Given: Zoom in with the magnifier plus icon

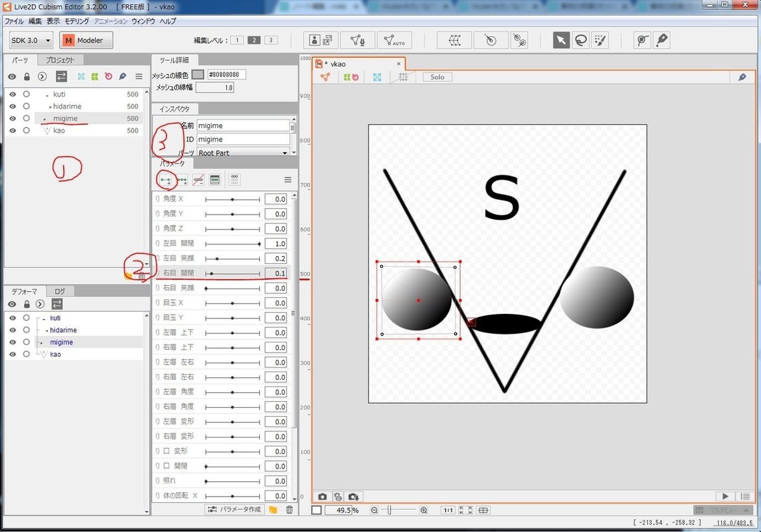Looking at the screenshot, I should pos(424,510).
